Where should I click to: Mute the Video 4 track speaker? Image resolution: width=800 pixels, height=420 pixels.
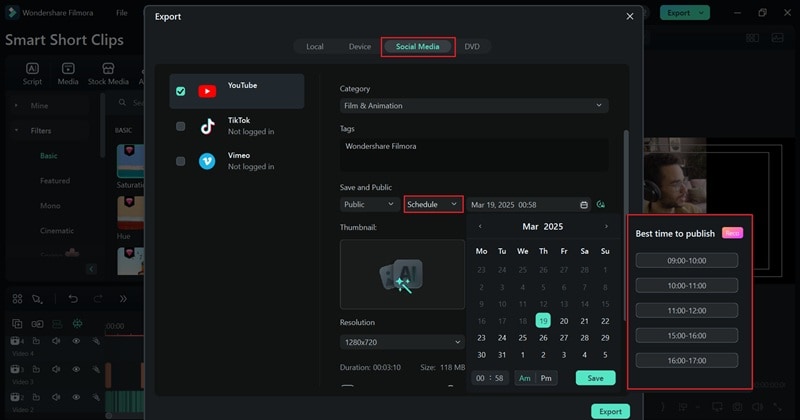[56, 341]
